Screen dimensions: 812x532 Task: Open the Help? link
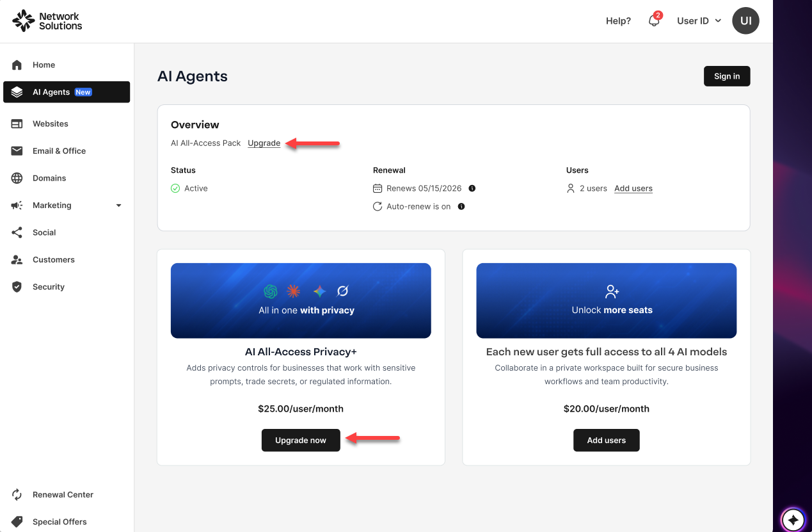click(618, 20)
